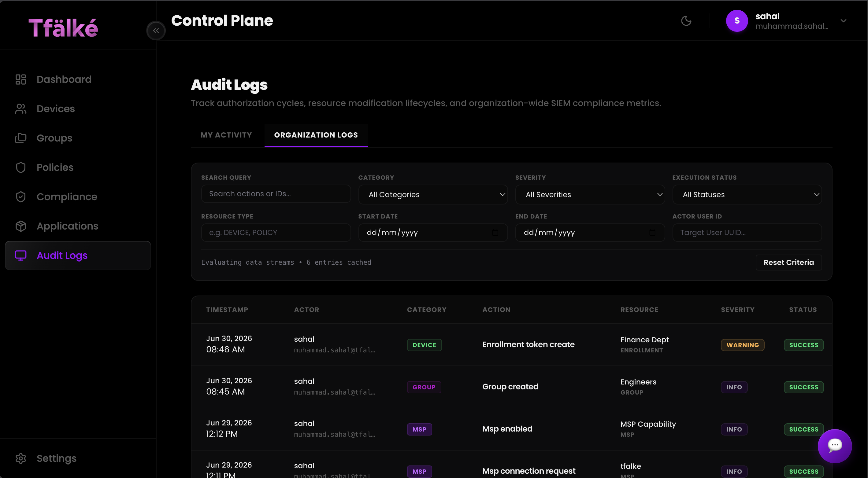Click the End Date field
Viewport: 868px width, 478px height.
coord(590,233)
